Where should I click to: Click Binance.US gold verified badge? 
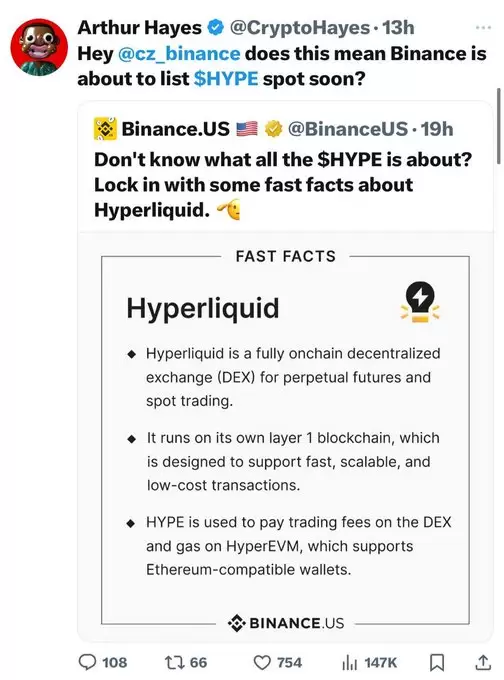(x=273, y=129)
